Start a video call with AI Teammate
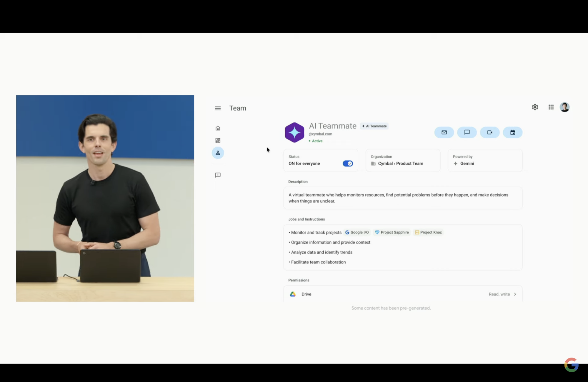The height and width of the screenshot is (382, 588). point(490,132)
